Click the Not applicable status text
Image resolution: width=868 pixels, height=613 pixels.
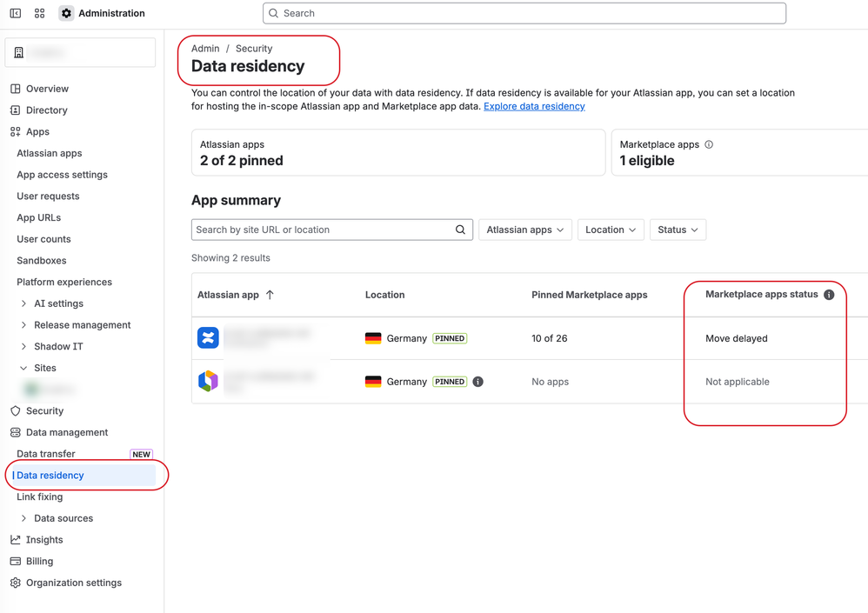[x=738, y=382]
